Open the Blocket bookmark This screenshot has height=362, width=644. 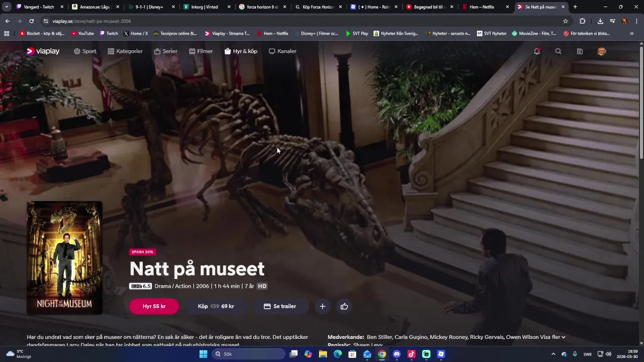pos(42,34)
